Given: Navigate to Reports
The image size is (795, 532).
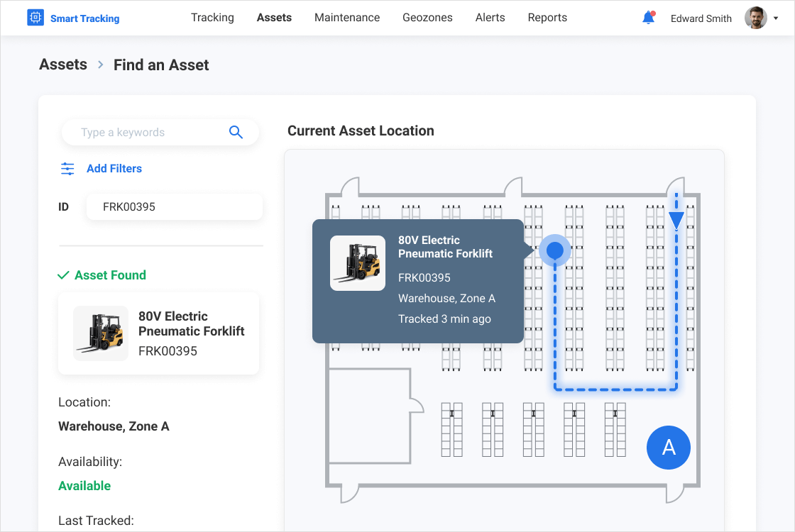Looking at the screenshot, I should click(x=547, y=18).
